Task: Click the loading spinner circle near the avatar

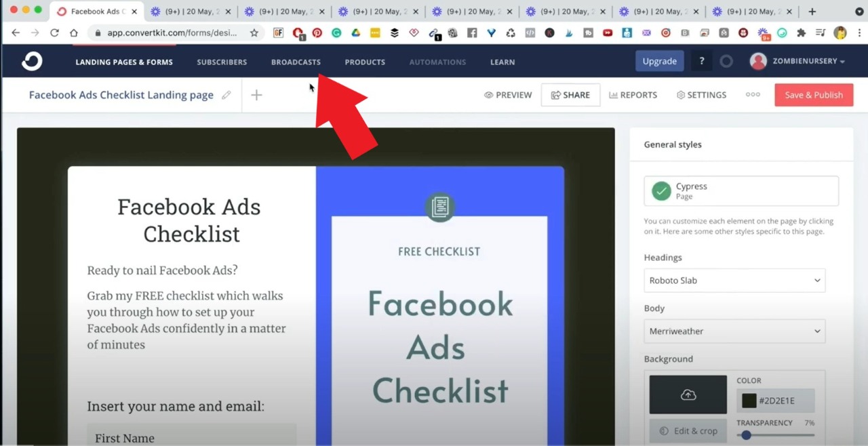Action: point(726,61)
